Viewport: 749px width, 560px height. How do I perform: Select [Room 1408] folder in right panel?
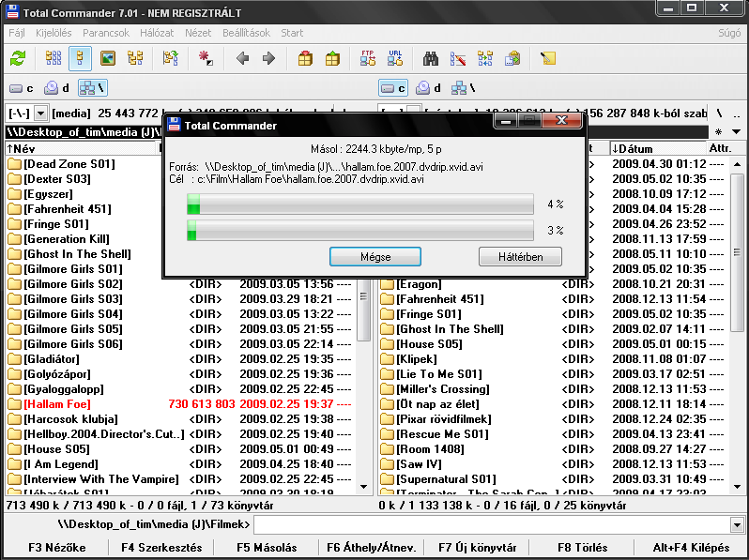pyautogui.click(x=553, y=449)
